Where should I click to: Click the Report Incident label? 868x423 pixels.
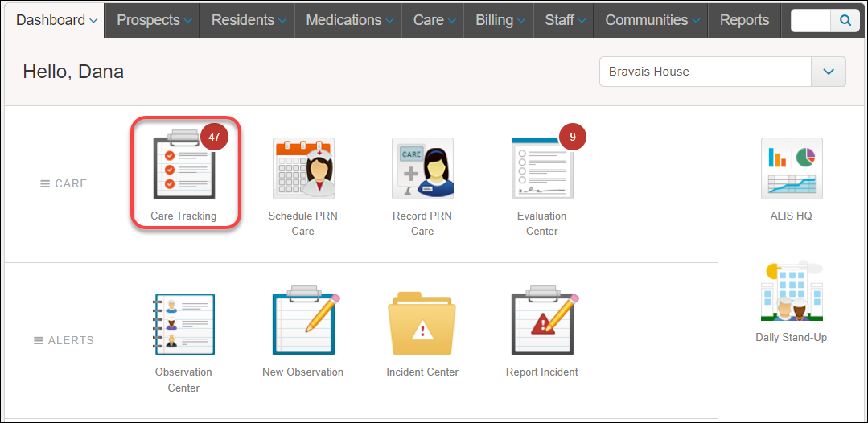pyautogui.click(x=542, y=372)
